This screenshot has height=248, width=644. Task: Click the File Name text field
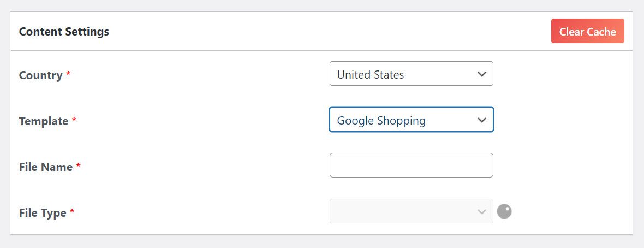tap(411, 166)
